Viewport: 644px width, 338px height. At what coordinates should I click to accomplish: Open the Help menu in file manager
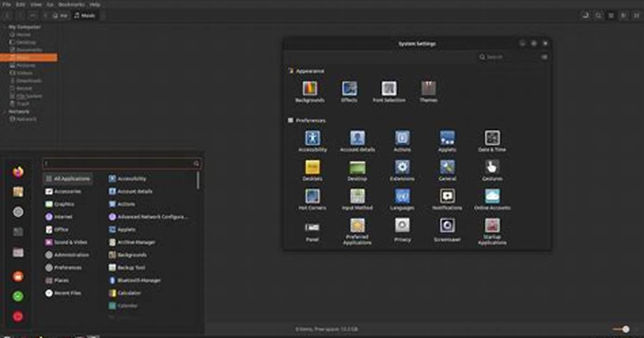(95, 4)
